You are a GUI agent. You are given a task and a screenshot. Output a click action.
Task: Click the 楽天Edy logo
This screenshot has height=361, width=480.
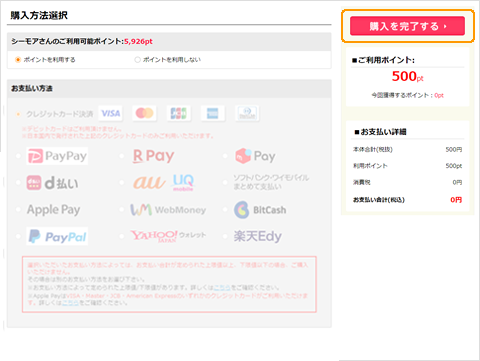coord(258,236)
